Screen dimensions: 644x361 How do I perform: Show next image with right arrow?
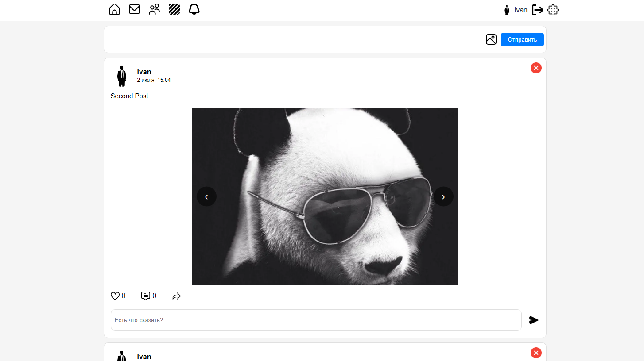pyautogui.click(x=443, y=196)
